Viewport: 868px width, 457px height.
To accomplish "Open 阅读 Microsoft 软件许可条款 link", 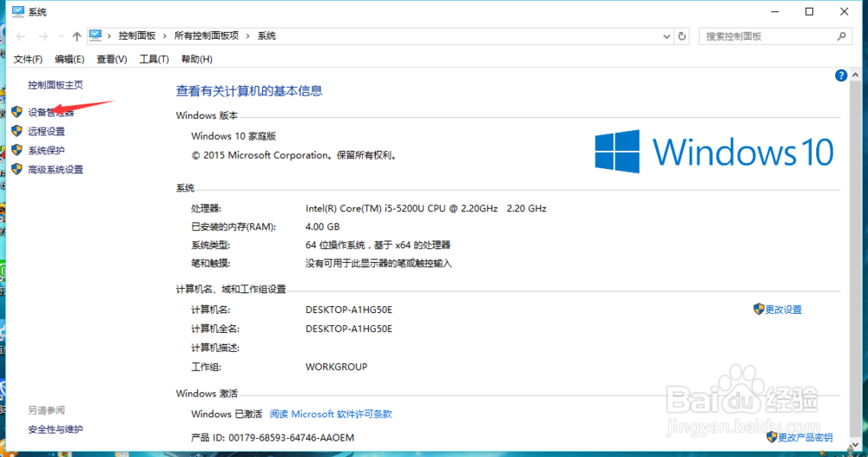I will [331, 414].
